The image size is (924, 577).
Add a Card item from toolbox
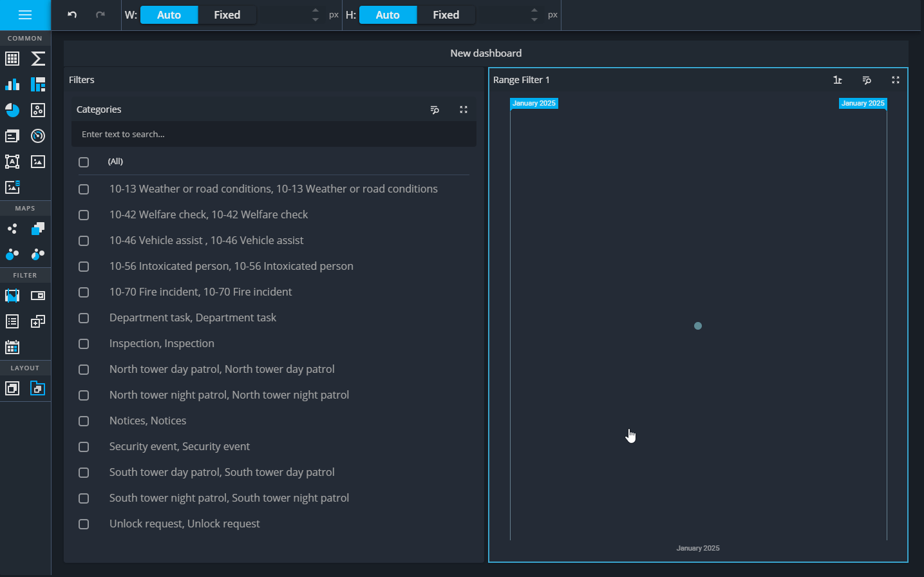(12, 136)
